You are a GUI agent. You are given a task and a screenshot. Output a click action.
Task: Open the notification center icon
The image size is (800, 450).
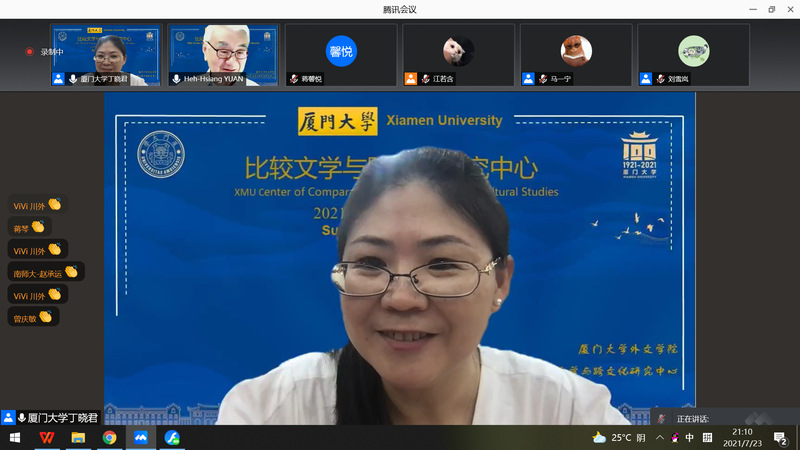pyautogui.click(x=779, y=437)
